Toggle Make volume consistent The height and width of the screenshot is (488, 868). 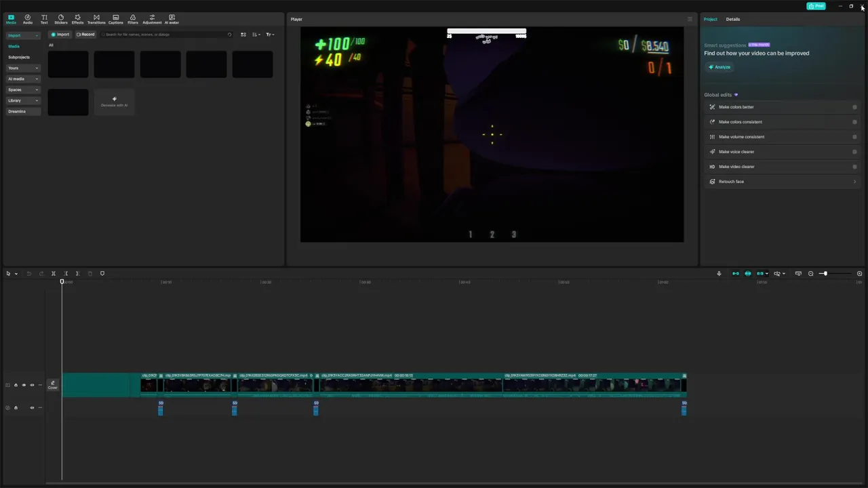[854, 137]
